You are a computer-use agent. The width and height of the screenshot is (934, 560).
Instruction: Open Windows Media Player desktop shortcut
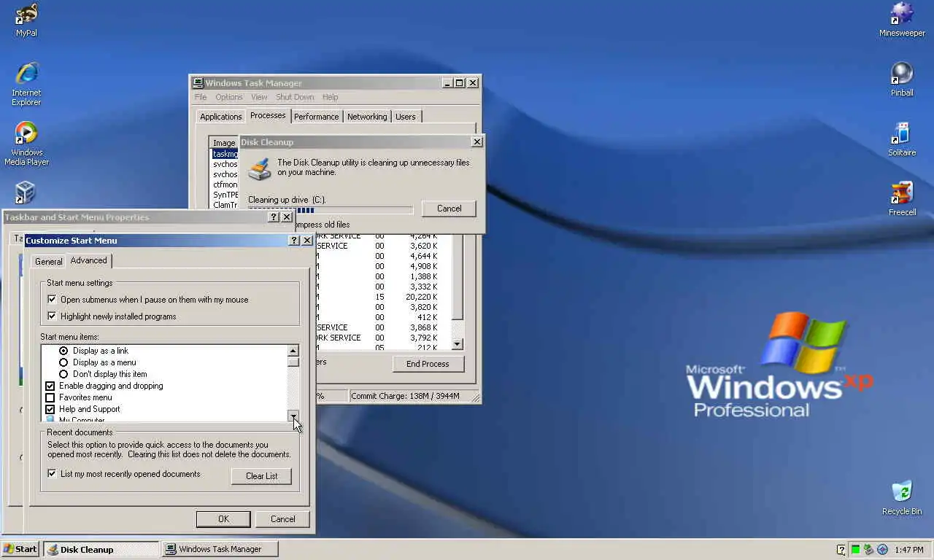point(26,144)
